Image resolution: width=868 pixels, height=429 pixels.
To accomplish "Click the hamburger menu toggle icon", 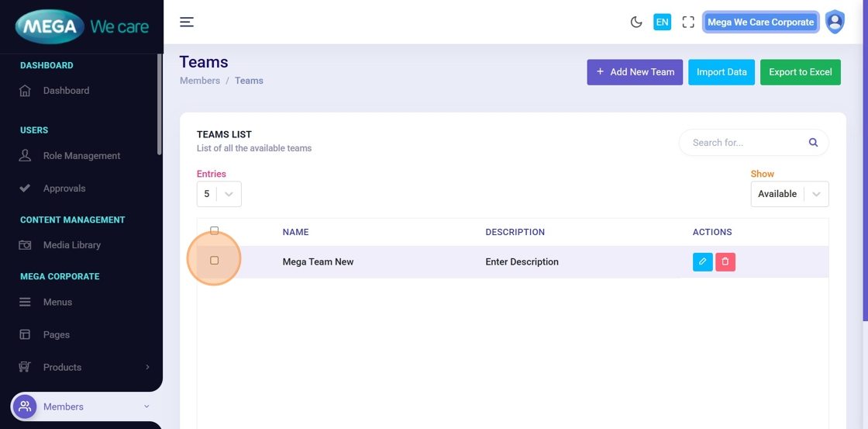I will pos(187,22).
